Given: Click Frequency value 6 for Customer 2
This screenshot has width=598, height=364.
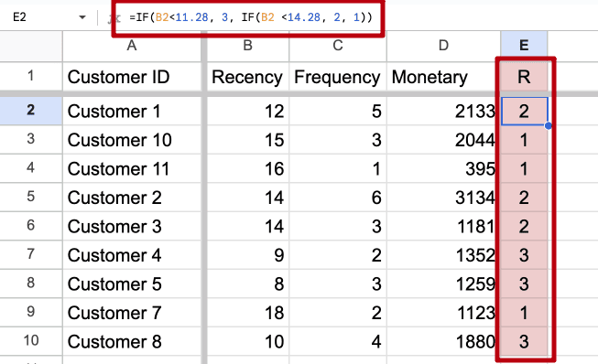Looking at the screenshot, I should (x=338, y=198).
